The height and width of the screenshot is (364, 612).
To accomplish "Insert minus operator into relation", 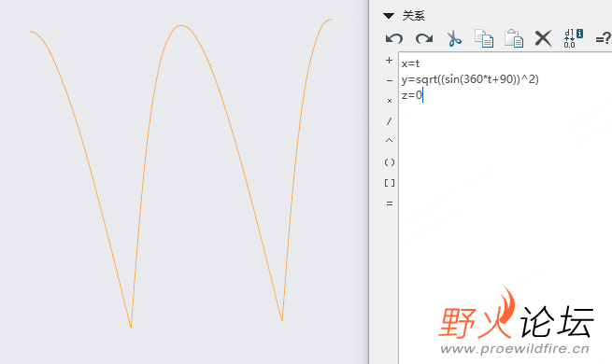I will [389, 80].
